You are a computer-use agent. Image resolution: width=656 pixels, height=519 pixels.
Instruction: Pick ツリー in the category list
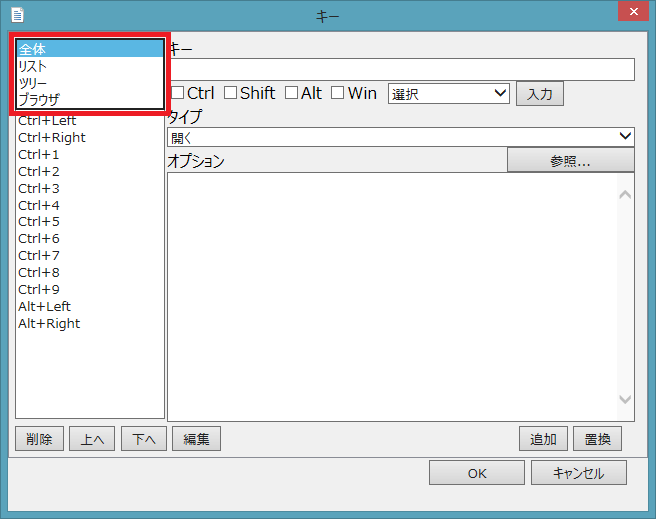[89, 83]
